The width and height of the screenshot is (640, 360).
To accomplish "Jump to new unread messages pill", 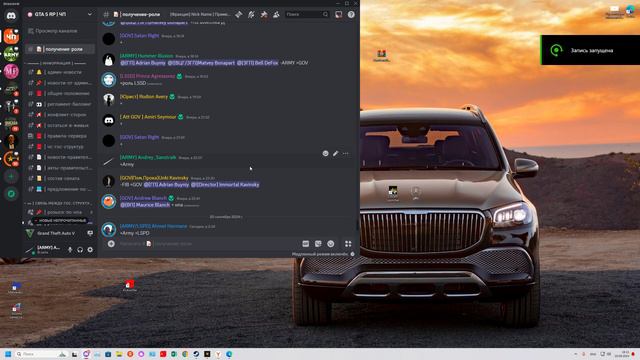I will [60, 220].
